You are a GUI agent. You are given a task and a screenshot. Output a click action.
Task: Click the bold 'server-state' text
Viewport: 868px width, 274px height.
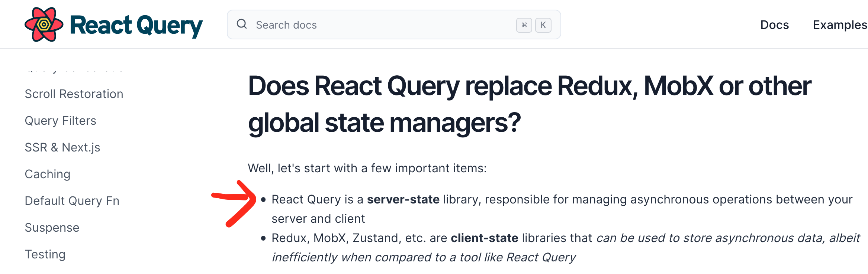(x=403, y=199)
